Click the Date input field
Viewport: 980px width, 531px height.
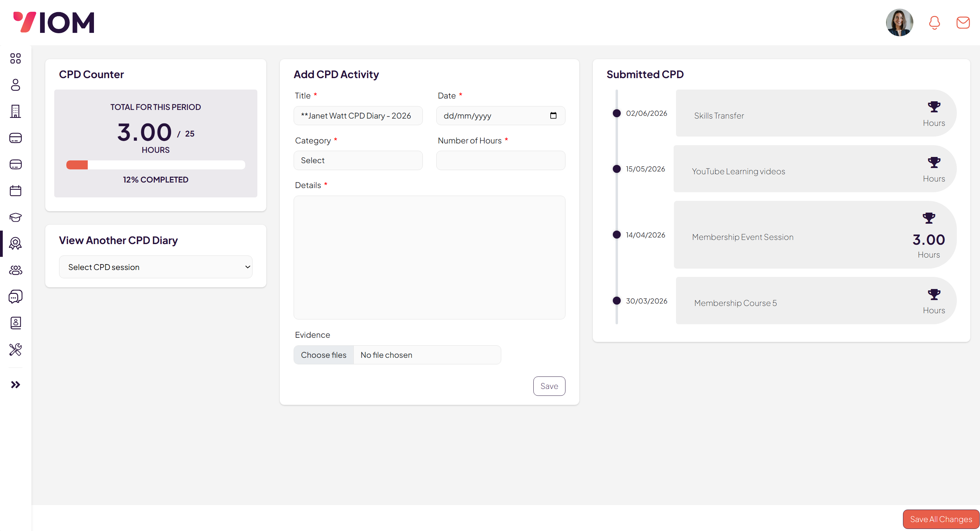[501, 116]
